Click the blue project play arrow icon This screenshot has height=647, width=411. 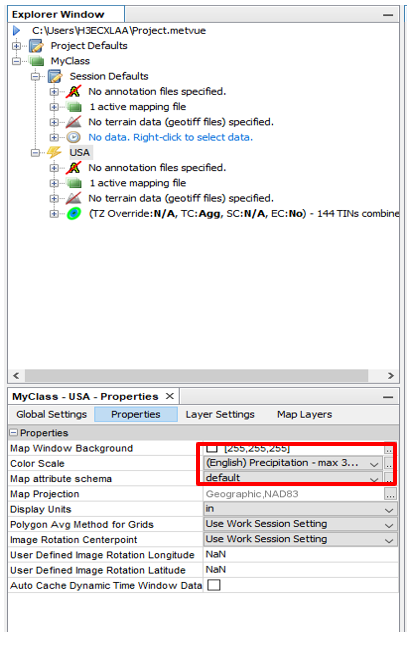[x=17, y=31]
